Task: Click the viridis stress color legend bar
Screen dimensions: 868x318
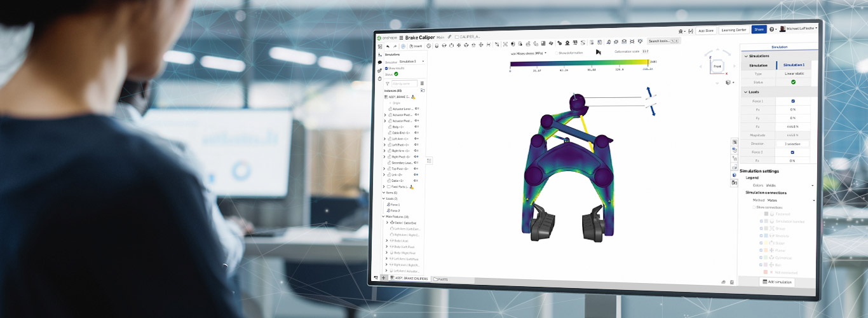Action: tap(578, 63)
